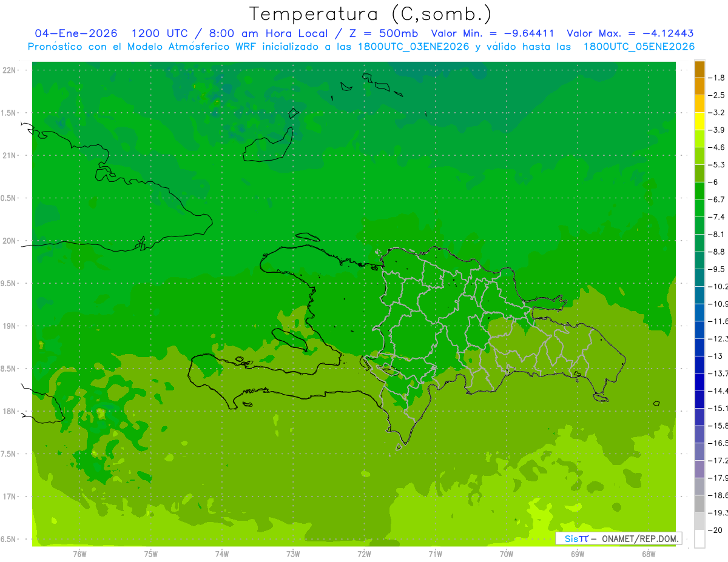Click the 18N latitude axis label

[x=9, y=411]
